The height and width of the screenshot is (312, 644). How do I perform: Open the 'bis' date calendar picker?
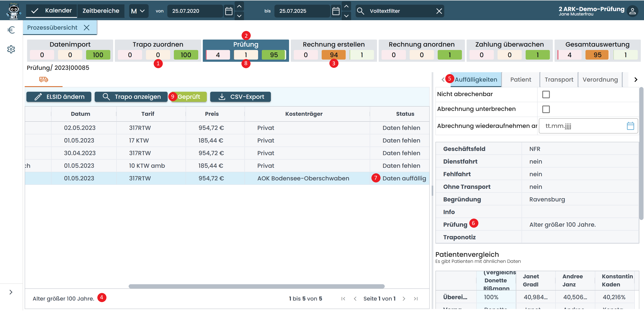[336, 11]
